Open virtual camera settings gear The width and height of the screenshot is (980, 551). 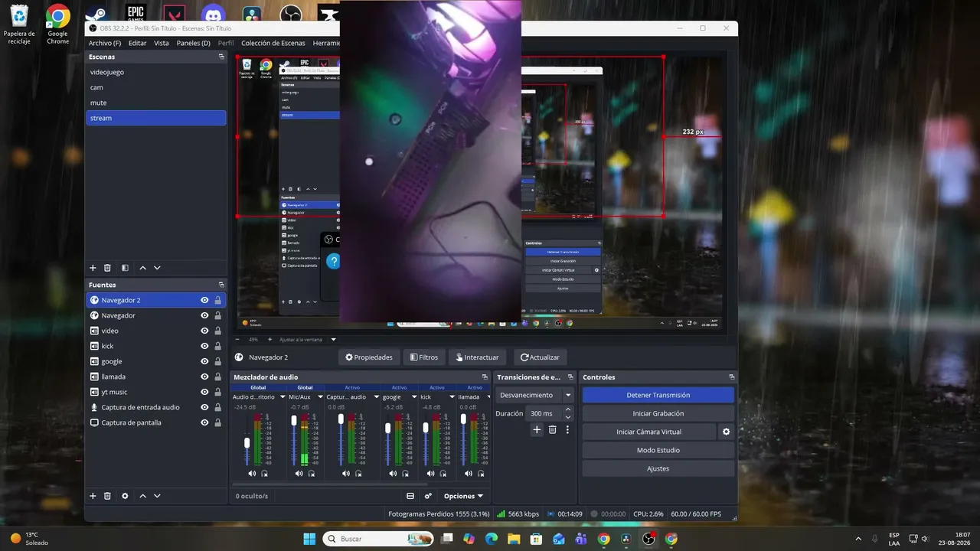[727, 432]
